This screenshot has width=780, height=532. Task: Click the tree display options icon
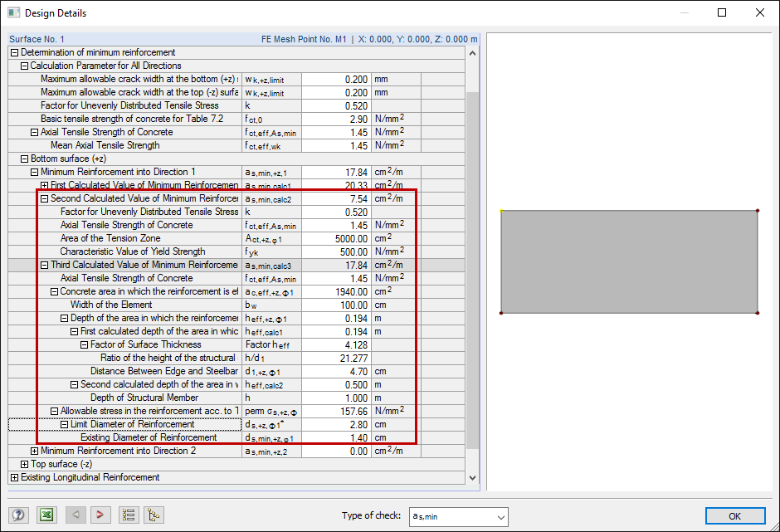click(129, 515)
